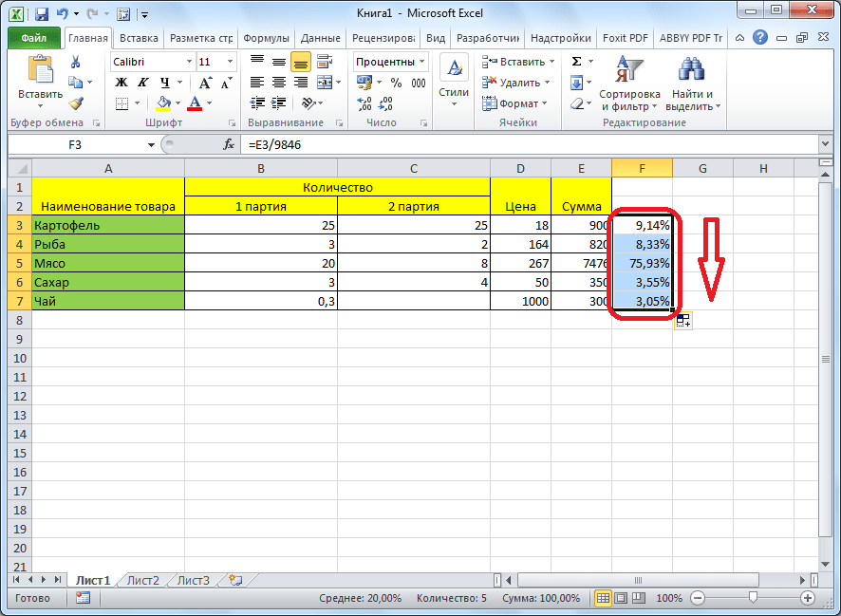Click the percent style icon
Screen dimensions: 841x616
tap(396, 83)
